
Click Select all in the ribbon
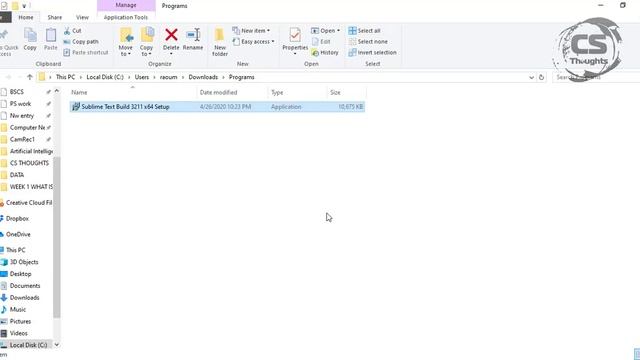[364, 31]
